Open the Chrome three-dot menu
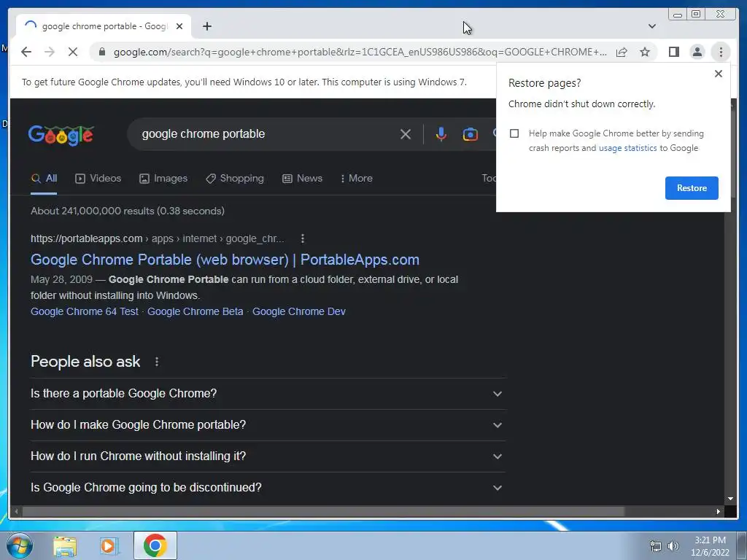The image size is (747, 560). click(x=721, y=52)
